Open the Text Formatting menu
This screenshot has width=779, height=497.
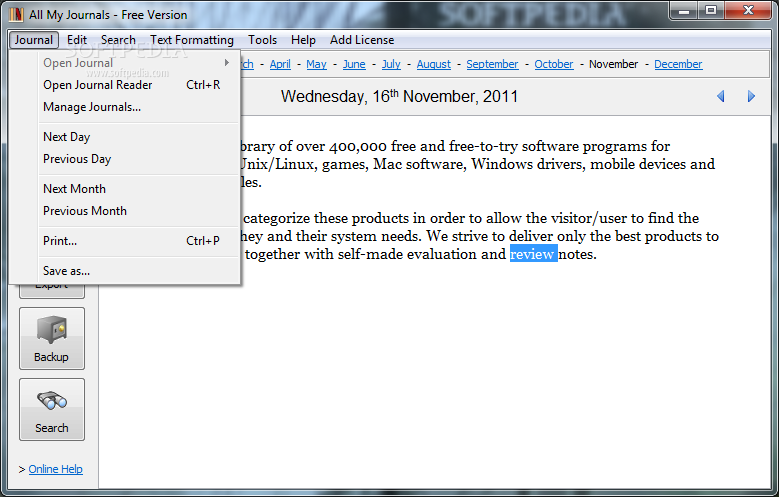192,40
